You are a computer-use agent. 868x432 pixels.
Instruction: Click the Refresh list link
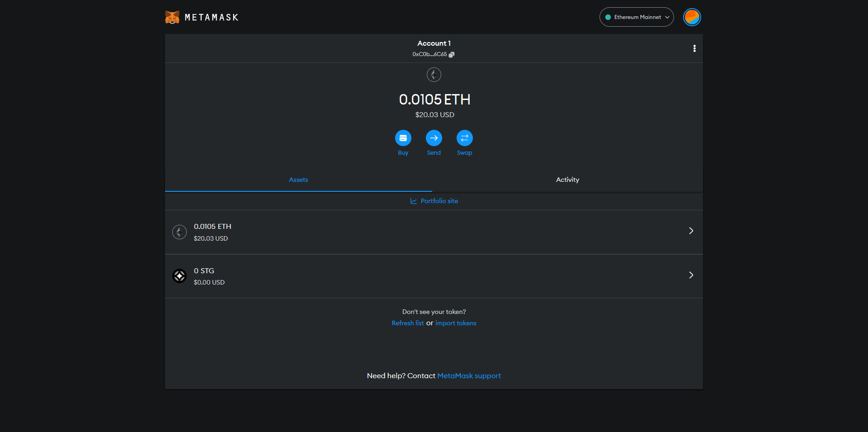(x=407, y=323)
